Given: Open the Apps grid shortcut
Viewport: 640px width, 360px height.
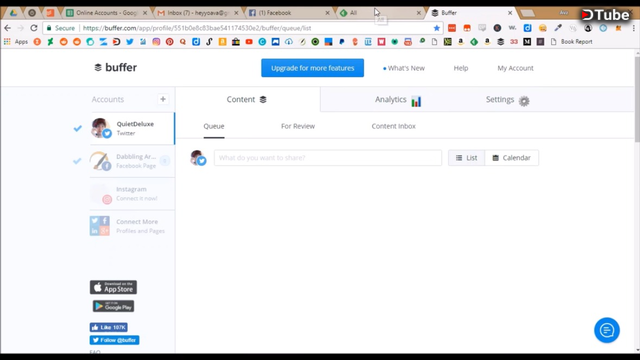Looking at the screenshot, I should click(x=16, y=42).
